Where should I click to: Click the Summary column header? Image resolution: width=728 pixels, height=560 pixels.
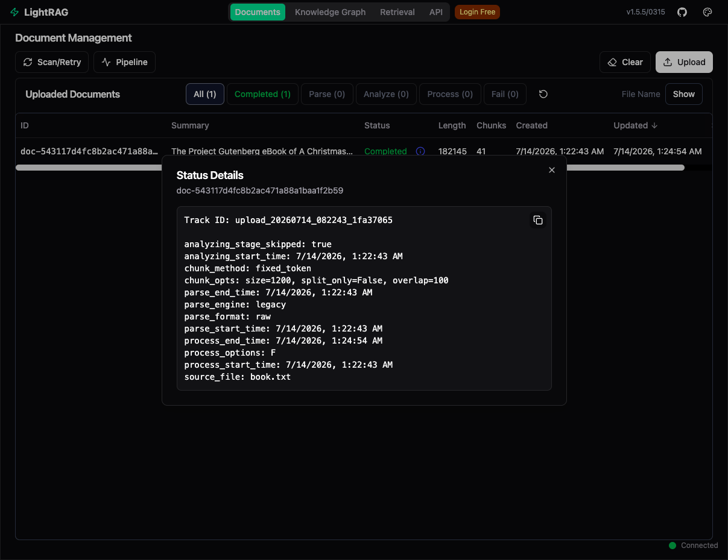click(190, 125)
